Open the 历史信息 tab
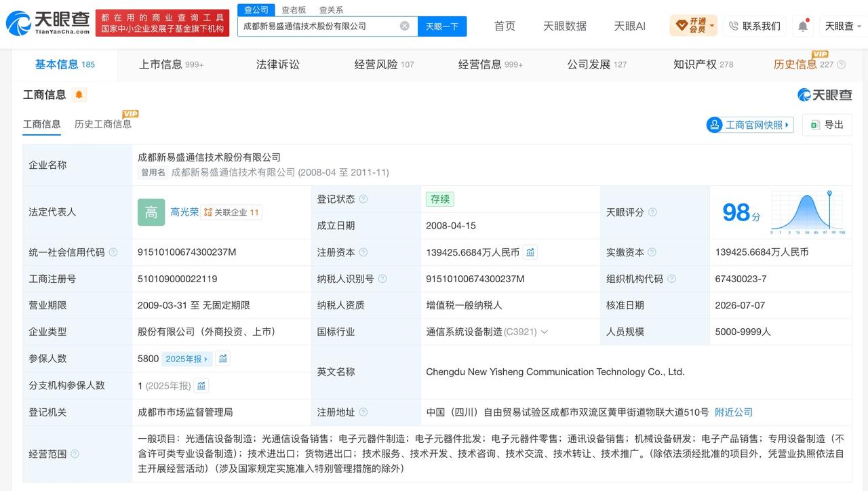868x491 pixels. pyautogui.click(x=804, y=64)
